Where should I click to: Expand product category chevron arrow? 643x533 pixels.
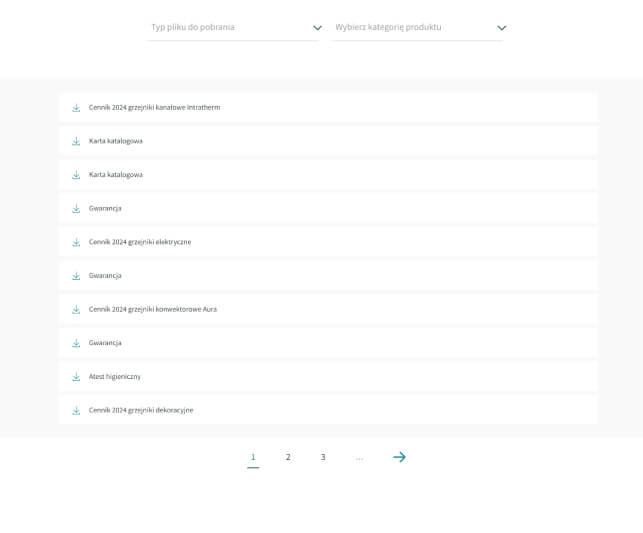[x=502, y=28]
